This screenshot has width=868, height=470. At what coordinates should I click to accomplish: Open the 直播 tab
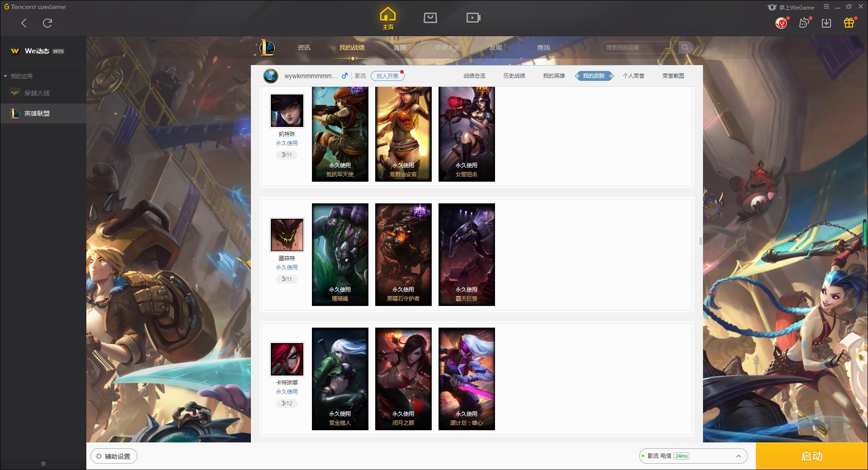(400, 47)
